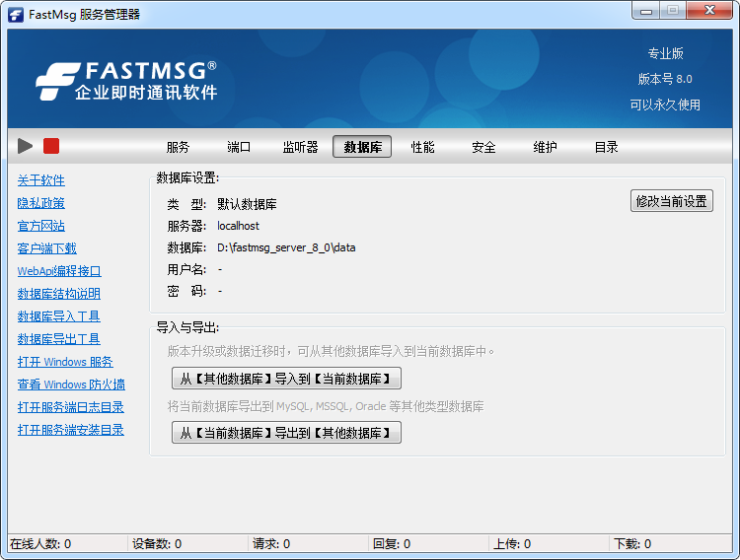Image resolution: width=740 pixels, height=560 pixels.
Task: Open the 维护 tab
Action: 545,147
